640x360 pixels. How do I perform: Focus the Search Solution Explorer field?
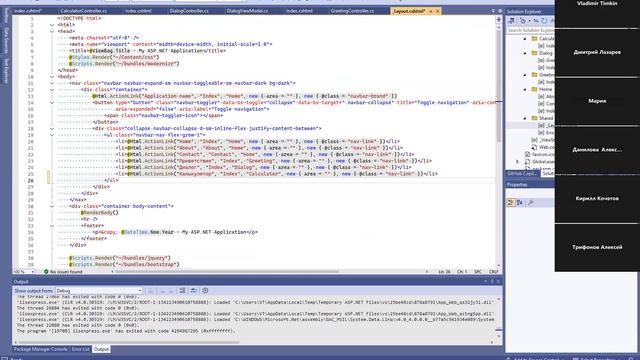coord(530,30)
